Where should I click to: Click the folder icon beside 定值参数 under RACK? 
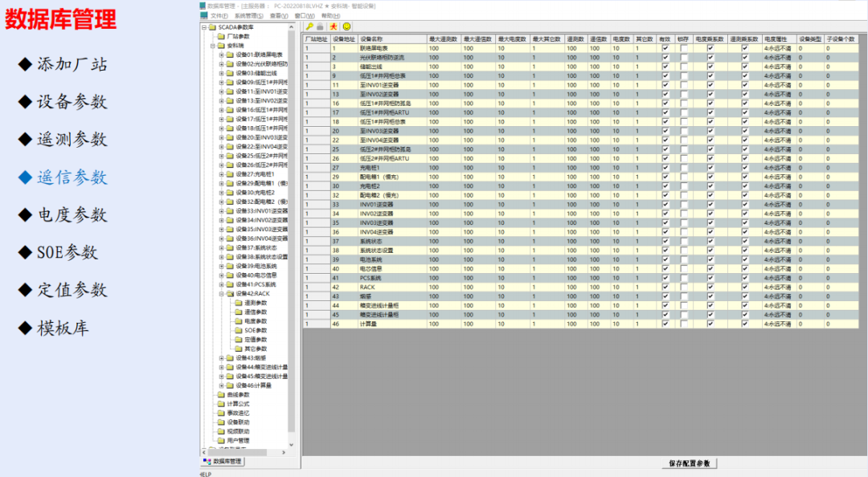pyautogui.click(x=239, y=340)
